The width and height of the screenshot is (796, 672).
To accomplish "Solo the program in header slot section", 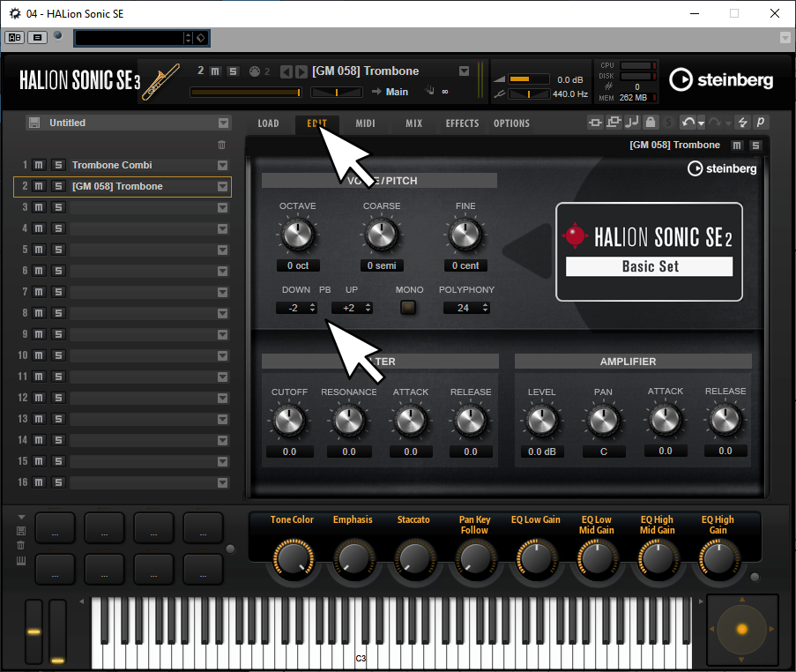I will pyautogui.click(x=233, y=71).
